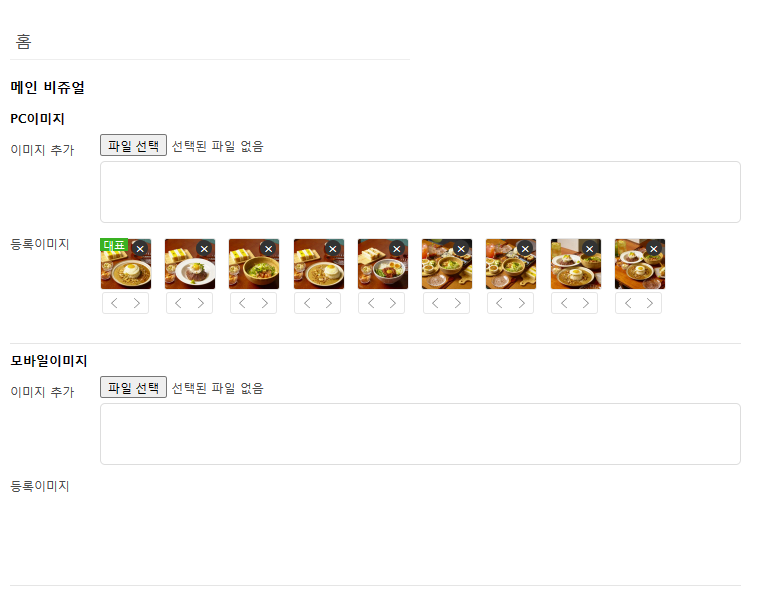Move the sixth image right with arrow
757x593 pixels.
pos(457,303)
